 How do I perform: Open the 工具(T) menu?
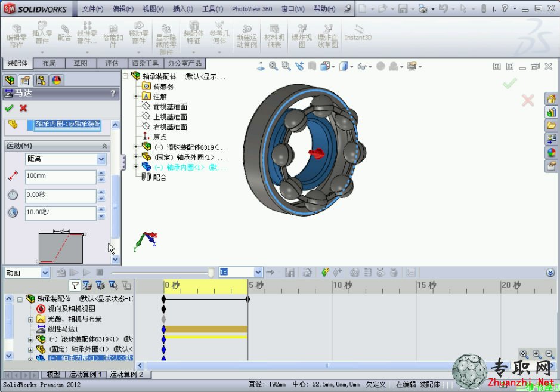(212, 8)
